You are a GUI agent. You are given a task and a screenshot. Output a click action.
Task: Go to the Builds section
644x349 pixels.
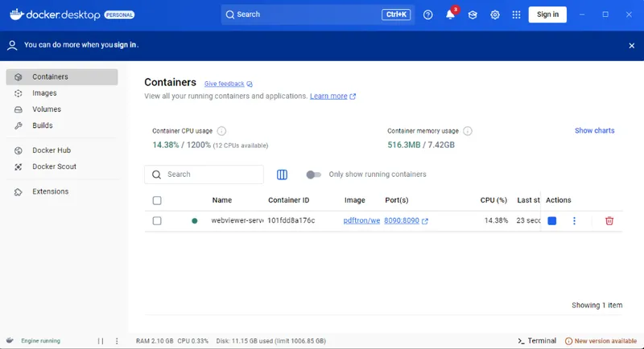[62, 125]
